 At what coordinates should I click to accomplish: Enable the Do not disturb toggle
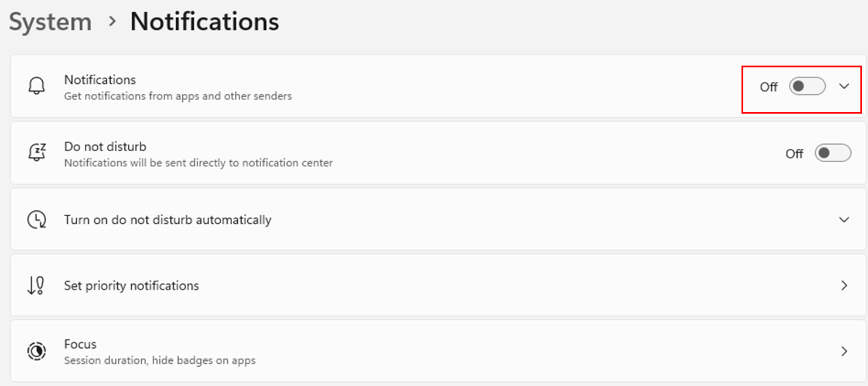point(832,153)
